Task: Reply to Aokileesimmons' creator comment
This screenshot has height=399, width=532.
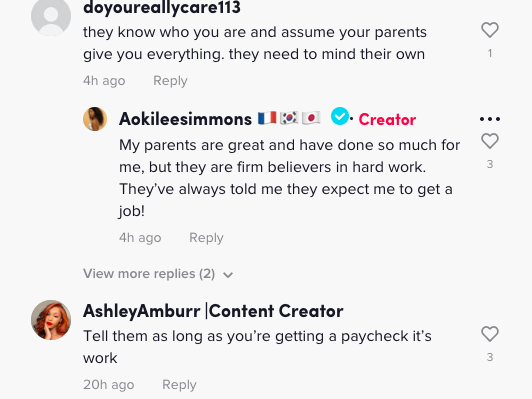Action: tap(206, 238)
